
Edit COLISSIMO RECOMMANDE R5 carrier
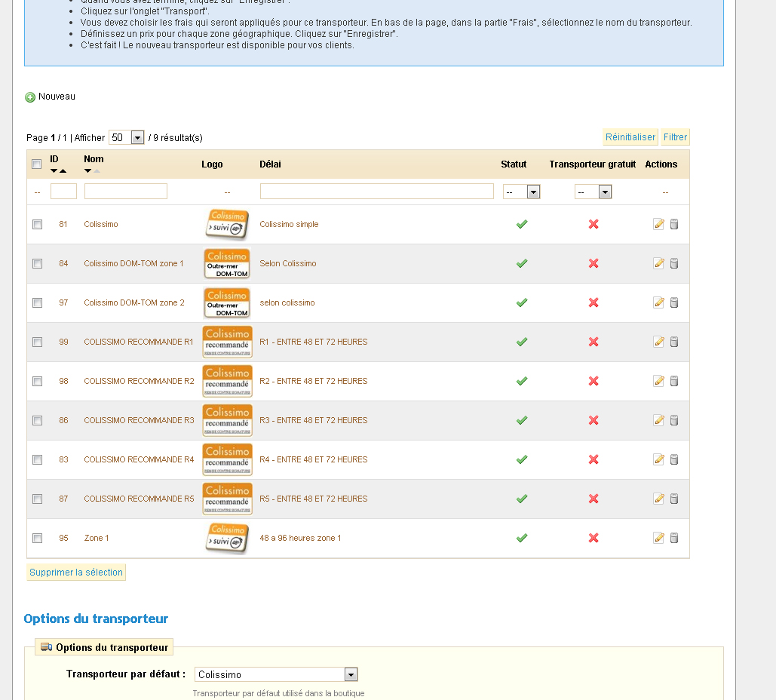(x=658, y=499)
